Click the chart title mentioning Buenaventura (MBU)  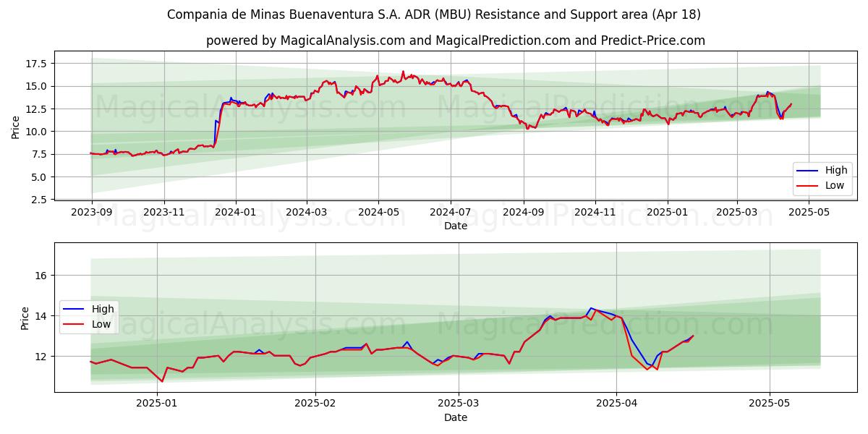pyautogui.click(x=433, y=14)
